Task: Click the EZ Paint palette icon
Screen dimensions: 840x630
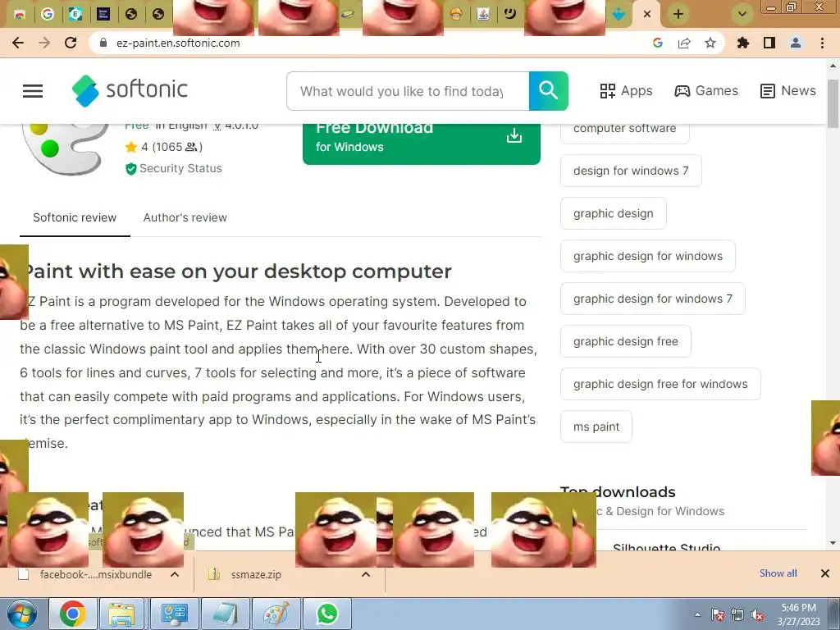Action: (64, 148)
